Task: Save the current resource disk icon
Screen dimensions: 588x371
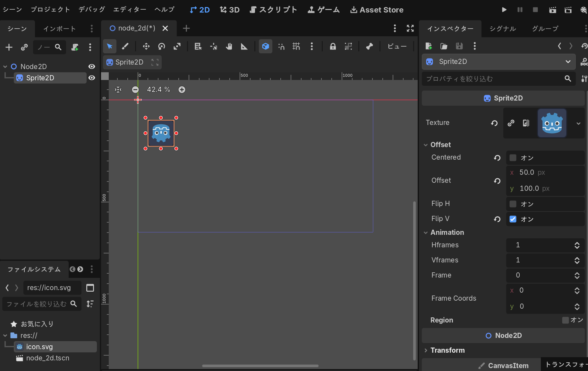Action: click(459, 46)
